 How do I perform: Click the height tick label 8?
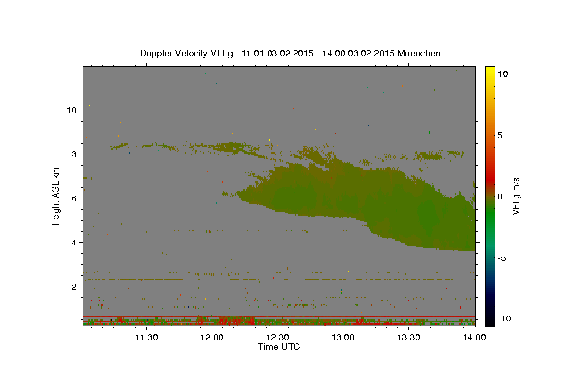74,154
